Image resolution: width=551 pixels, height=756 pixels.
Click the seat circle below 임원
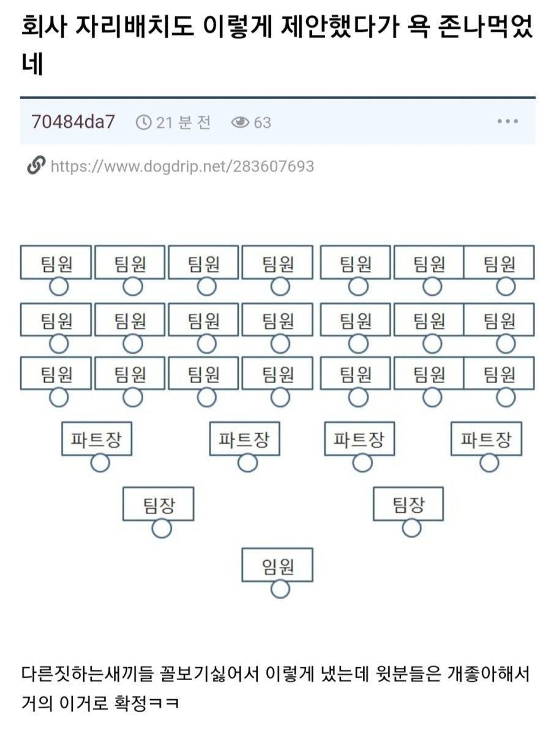[x=280, y=589]
